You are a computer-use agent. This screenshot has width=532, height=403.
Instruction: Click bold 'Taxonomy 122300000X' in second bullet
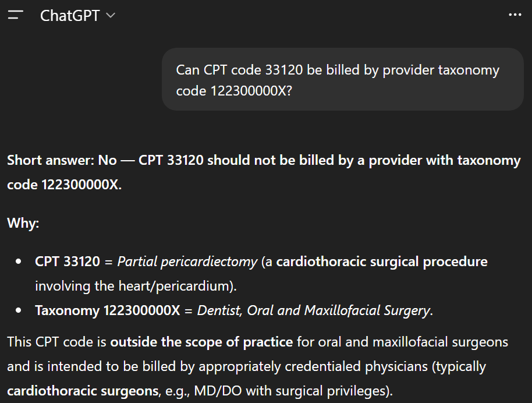107,310
